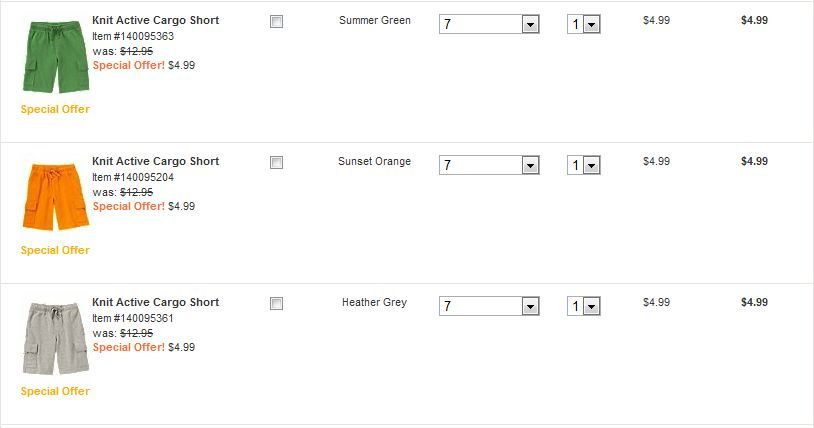Open Knit Active Cargo Short item #140095361 title
Image resolution: width=814 pixels, height=428 pixels.
[x=155, y=302]
